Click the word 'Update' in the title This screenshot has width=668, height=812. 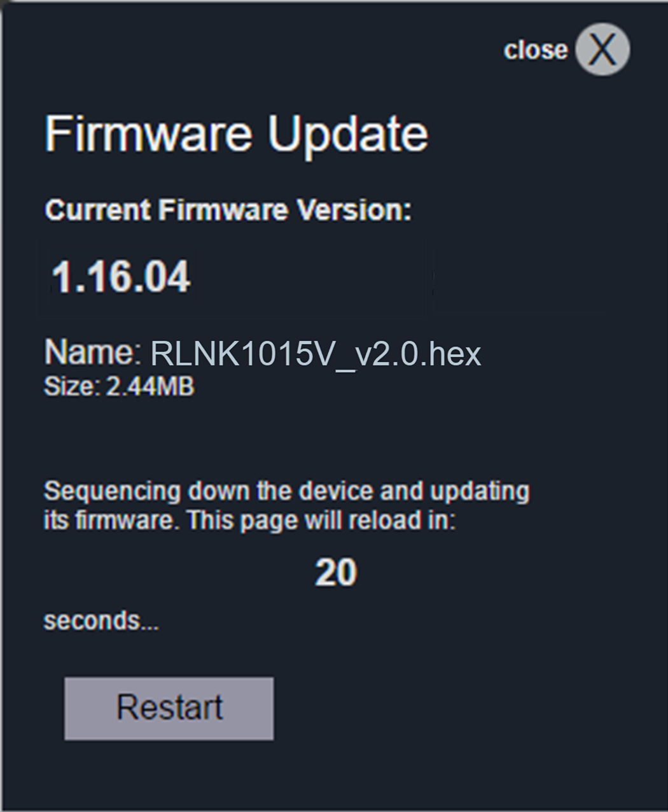pos(347,135)
